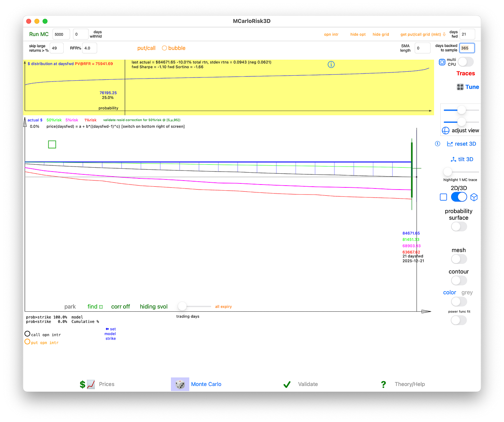
Task: Click find
Action: pyautogui.click(x=93, y=307)
